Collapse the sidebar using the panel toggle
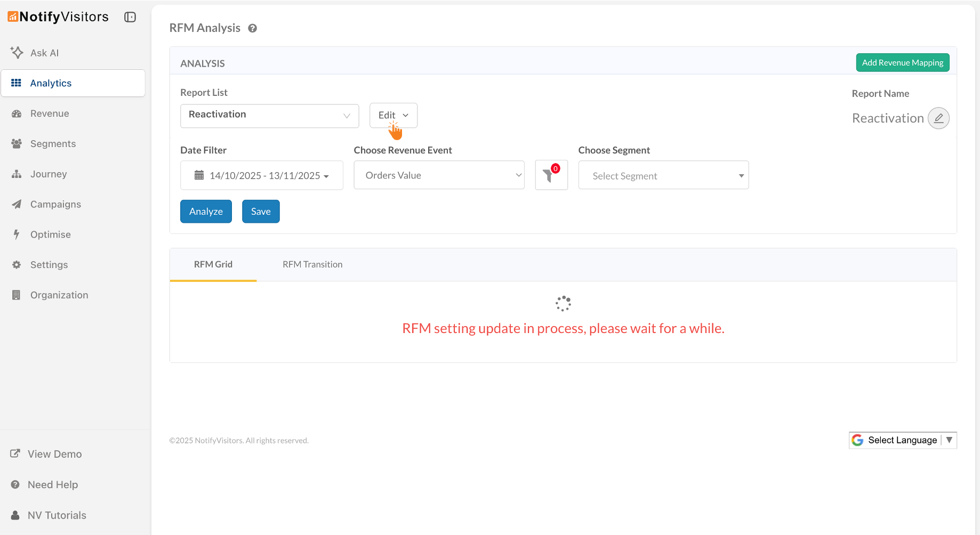The height and width of the screenshot is (535, 980). [130, 17]
